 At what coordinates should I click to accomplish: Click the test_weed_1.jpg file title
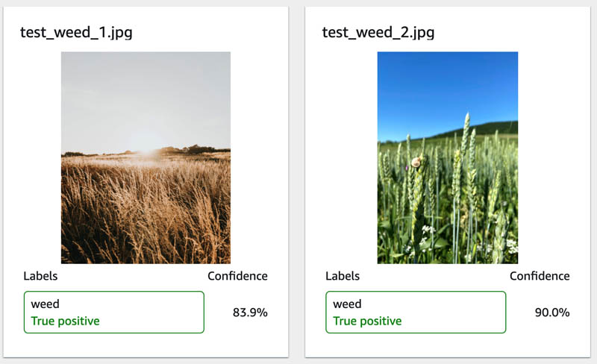[76, 33]
